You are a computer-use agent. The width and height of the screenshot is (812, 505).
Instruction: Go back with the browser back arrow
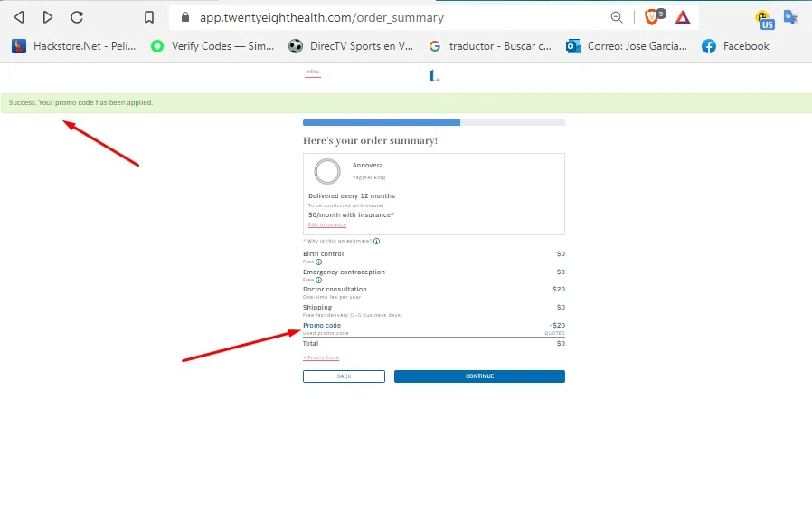click(20, 17)
